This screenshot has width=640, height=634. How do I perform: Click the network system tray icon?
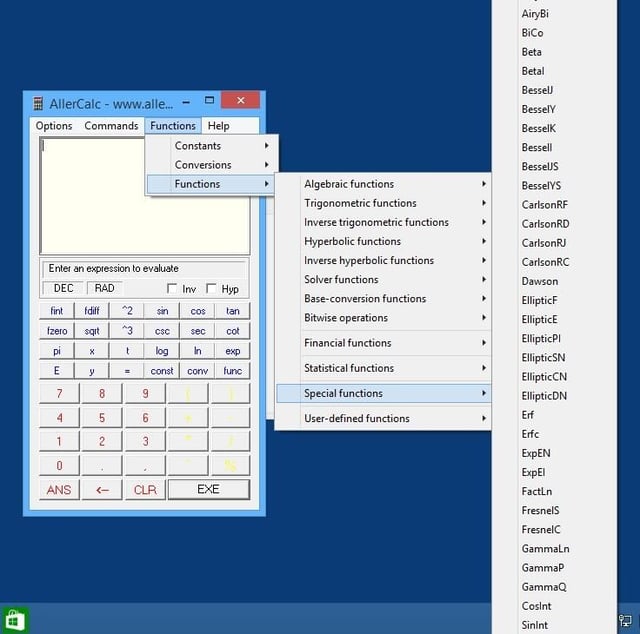click(x=625, y=621)
